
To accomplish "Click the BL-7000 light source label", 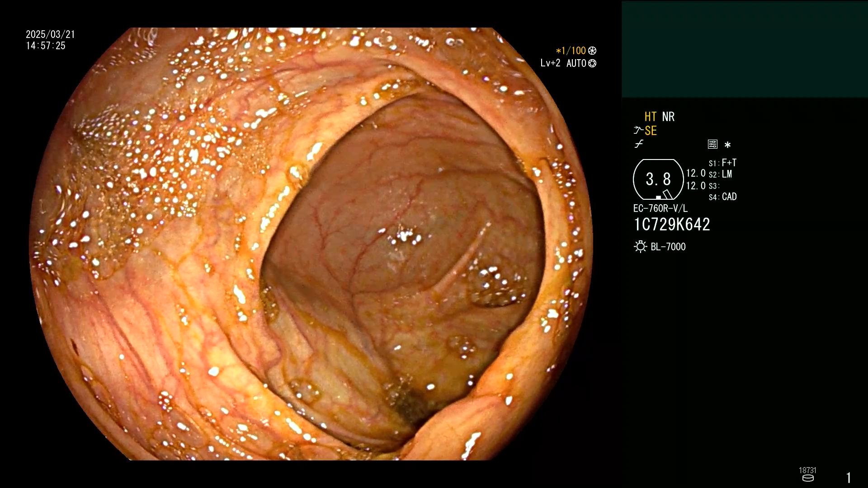I will pos(668,247).
